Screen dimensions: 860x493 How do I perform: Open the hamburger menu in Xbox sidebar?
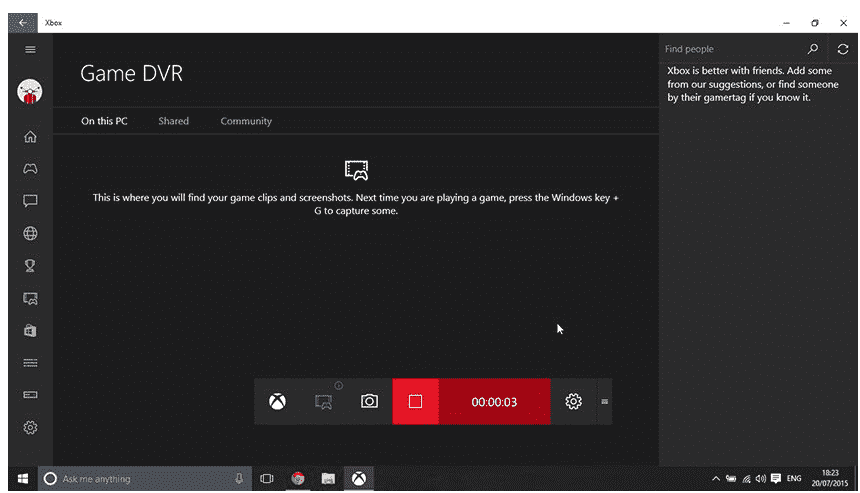click(30, 49)
